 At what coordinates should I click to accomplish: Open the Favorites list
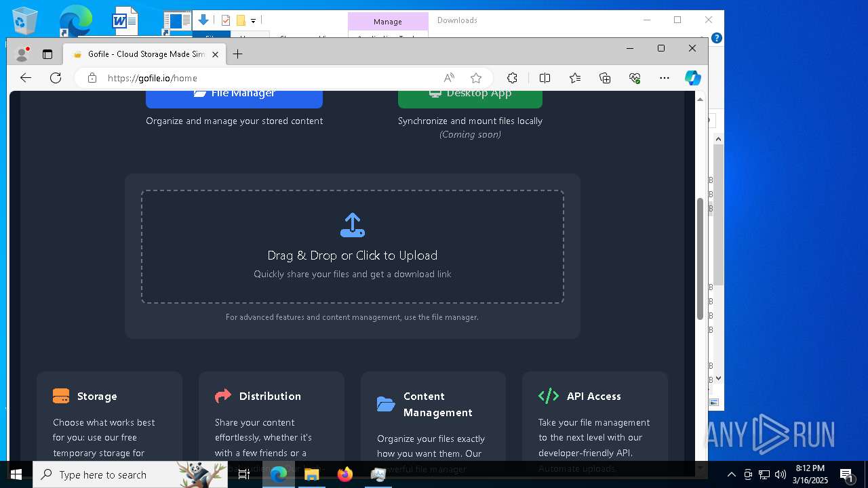(x=575, y=78)
